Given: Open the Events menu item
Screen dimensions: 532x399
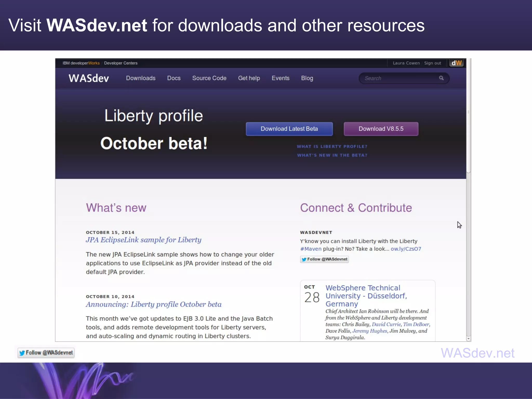Looking at the screenshot, I should click(x=280, y=78).
